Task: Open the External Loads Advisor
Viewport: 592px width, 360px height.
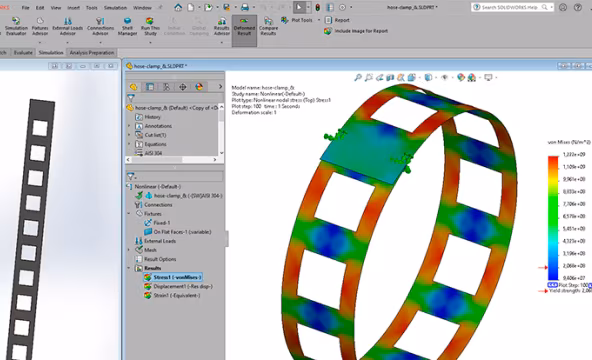Action: point(68,26)
